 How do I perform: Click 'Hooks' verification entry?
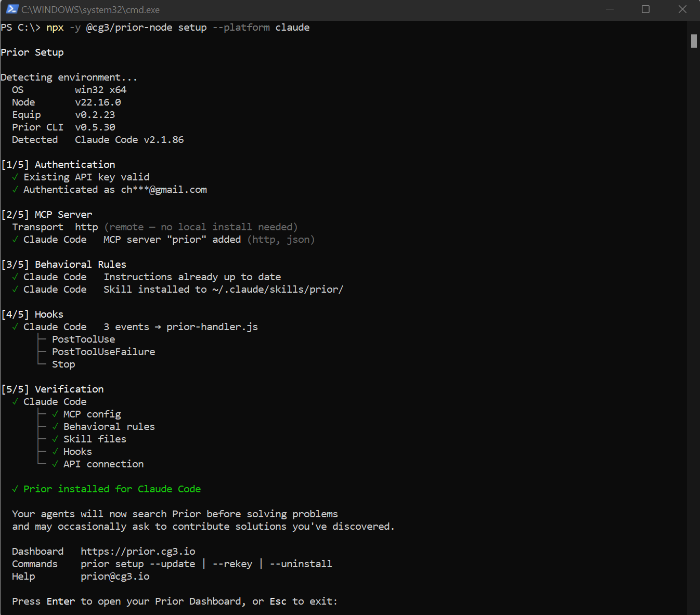tap(77, 452)
